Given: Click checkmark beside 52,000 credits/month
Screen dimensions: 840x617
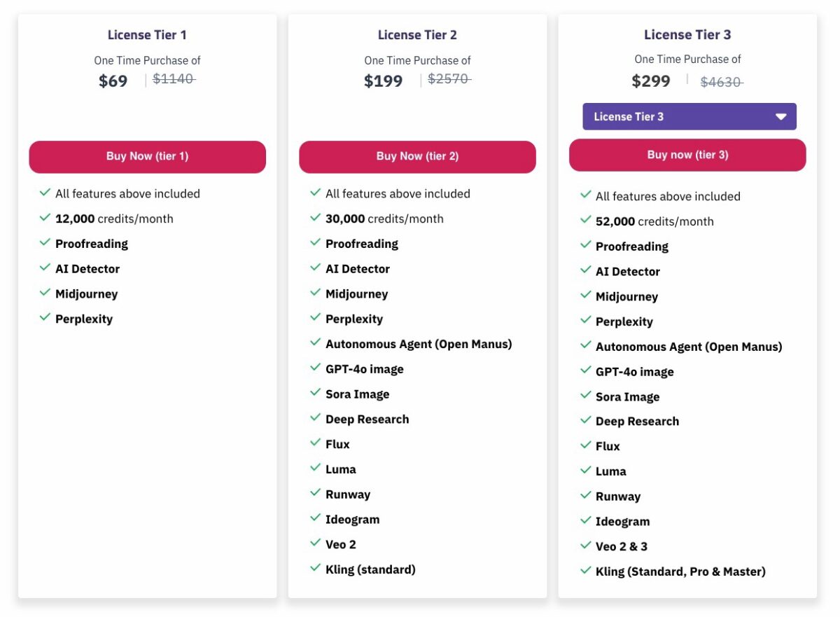Looking at the screenshot, I should (x=585, y=220).
